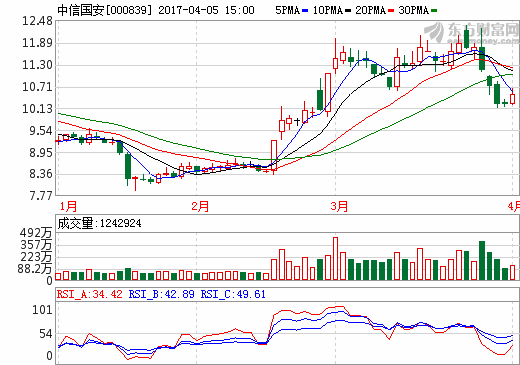The image size is (520, 365).
Task: Click the 9.54 price axis label
Action: point(40,131)
